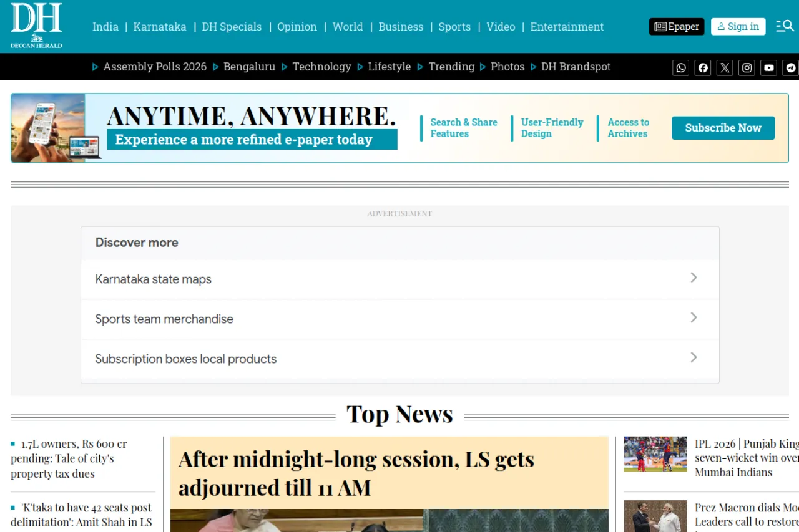Open property tax dues story
Image resolution: width=799 pixels, height=532 pixels.
(69, 459)
